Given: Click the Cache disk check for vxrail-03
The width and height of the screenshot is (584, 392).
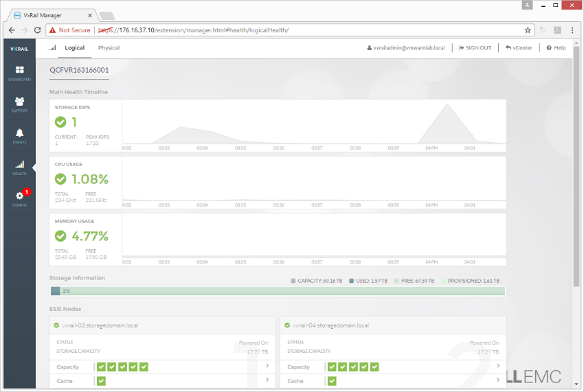Looking at the screenshot, I should point(101,381).
